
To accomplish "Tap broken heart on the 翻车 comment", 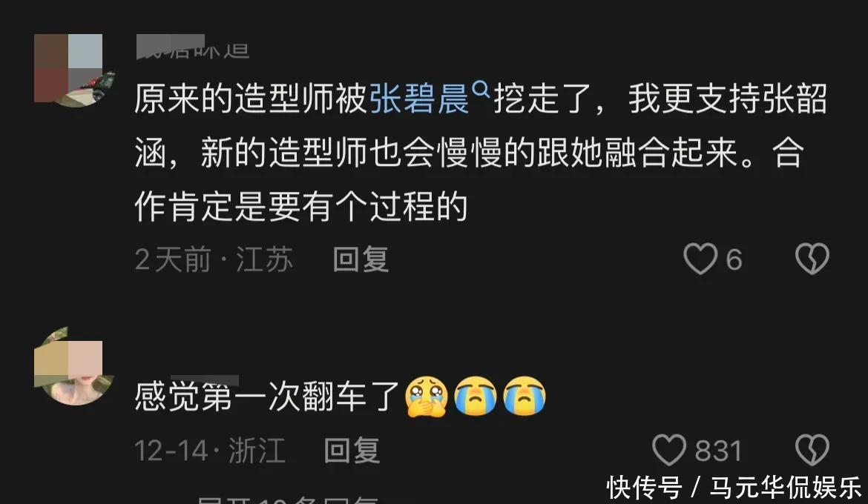I will 812,450.
